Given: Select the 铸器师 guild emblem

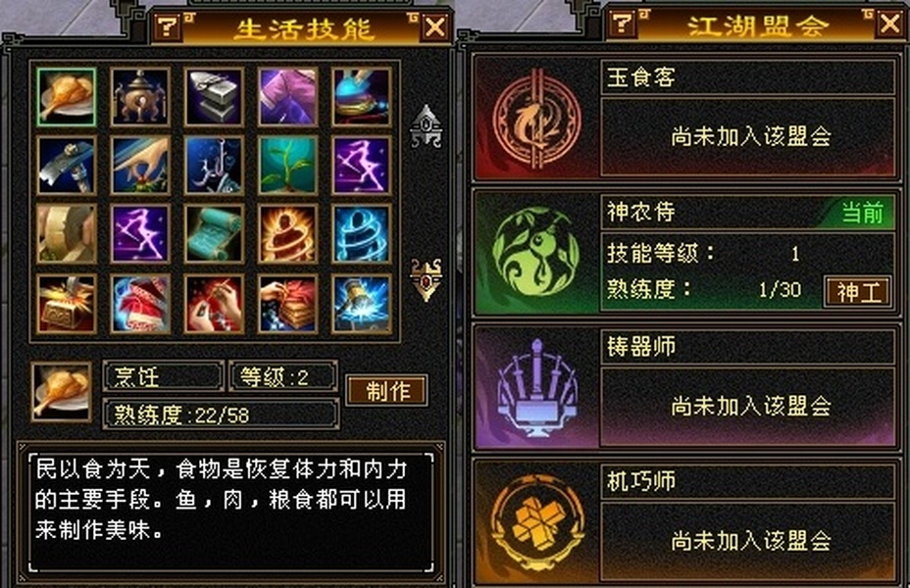Looking at the screenshot, I should tap(536, 387).
